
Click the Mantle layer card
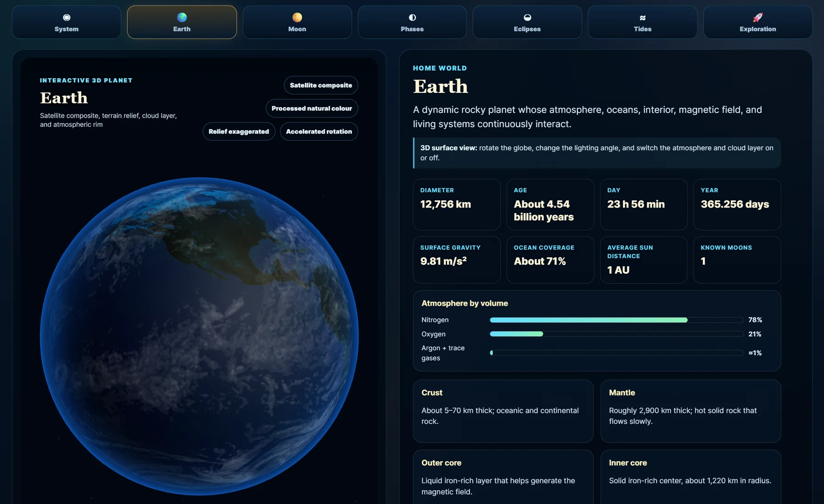pyautogui.click(x=691, y=411)
